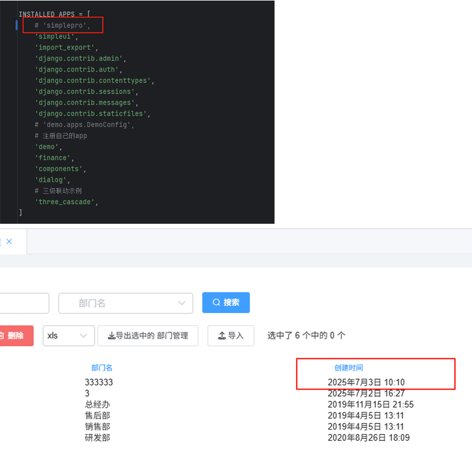
Task: Click the 'django.contrib.admin' code line
Action: point(80,59)
